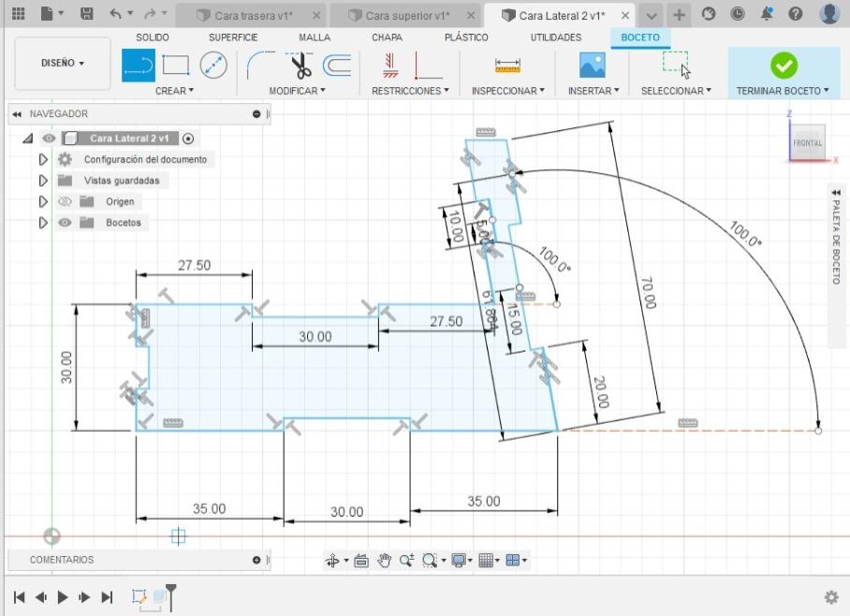Open the Job Status clock icon
Image resolution: width=850 pixels, height=616 pixels.
point(738,13)
